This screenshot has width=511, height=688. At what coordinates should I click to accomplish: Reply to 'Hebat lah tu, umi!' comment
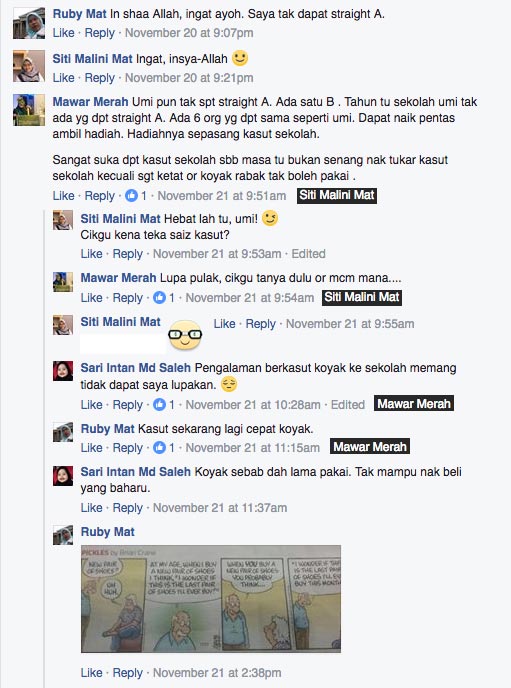[x=128, y=254]
